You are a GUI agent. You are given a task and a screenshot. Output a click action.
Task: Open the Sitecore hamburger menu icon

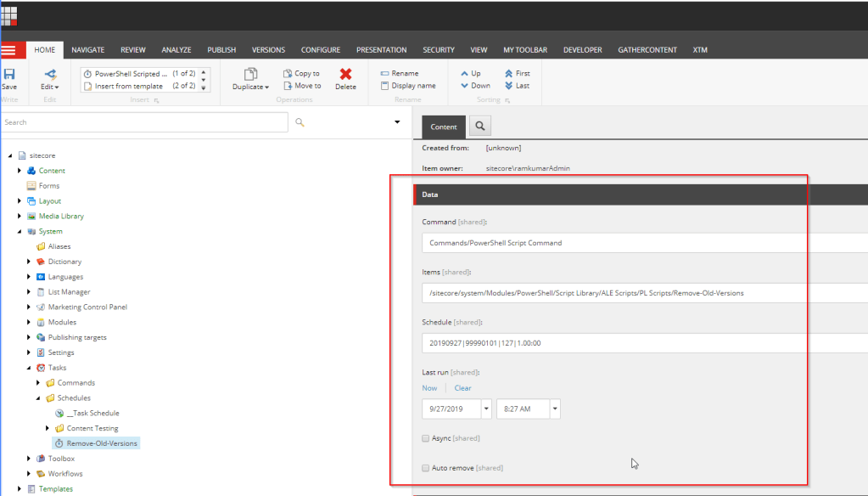8,50
